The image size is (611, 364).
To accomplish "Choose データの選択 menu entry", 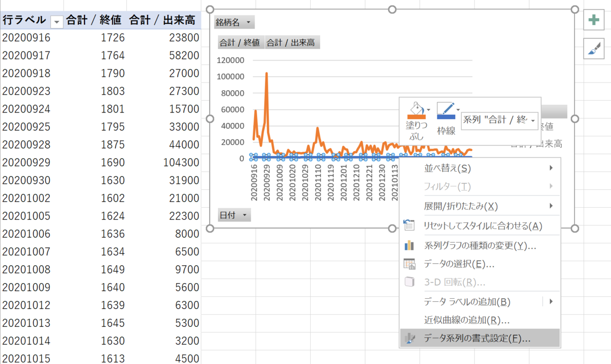I will [x=480, y=264].
